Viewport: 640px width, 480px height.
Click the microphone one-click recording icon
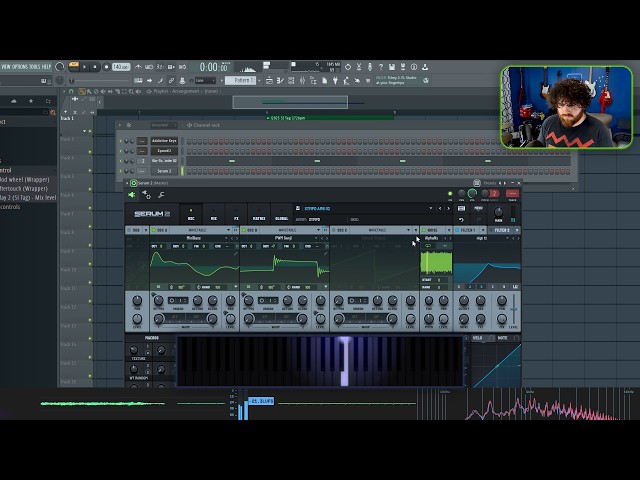click(x=370, y=67)
